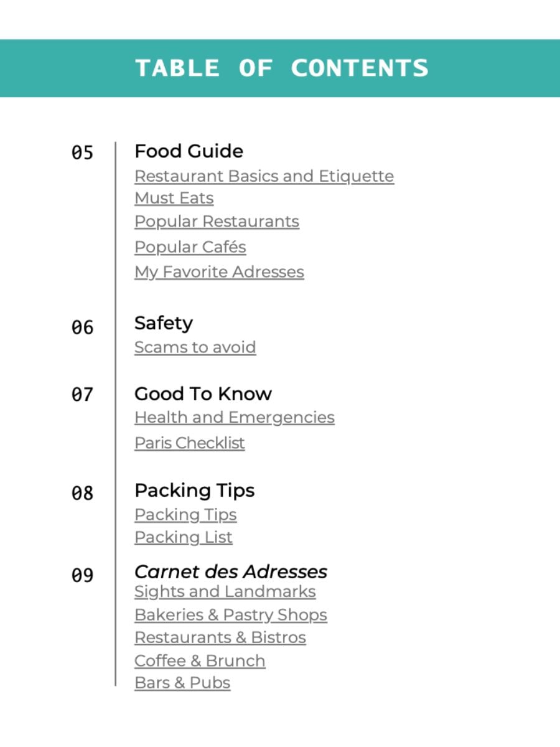Image resolution: width=560 pixels, height=747 pixels.
Task: Select the Carnet des Adresses heading
Action: tap(230, 571)
